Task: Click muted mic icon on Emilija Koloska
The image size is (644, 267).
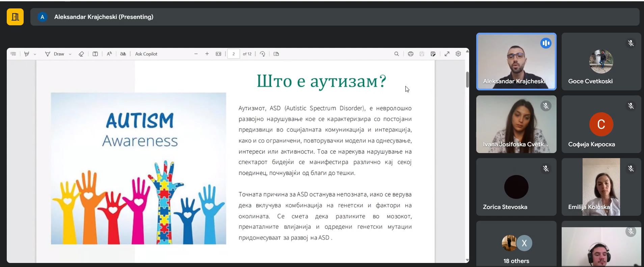Action: (x=630, y=169)
